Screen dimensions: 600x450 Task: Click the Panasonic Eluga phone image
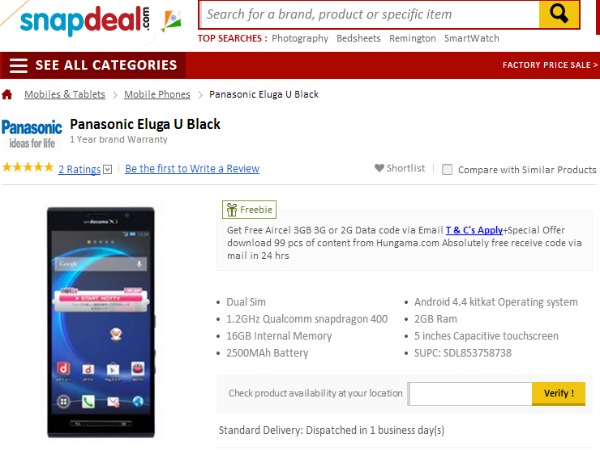[x=101, y=322]
